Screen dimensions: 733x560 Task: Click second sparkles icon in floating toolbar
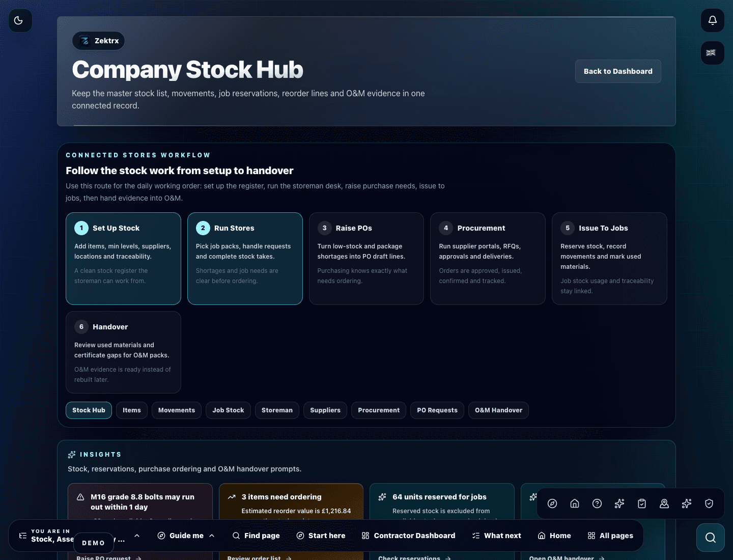pos(687,503)
